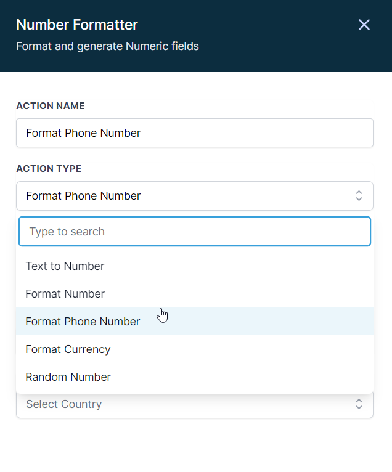The image size is (392, 472).
Task: Click the ACTION TYPE field label
Action: coord(49,169)
